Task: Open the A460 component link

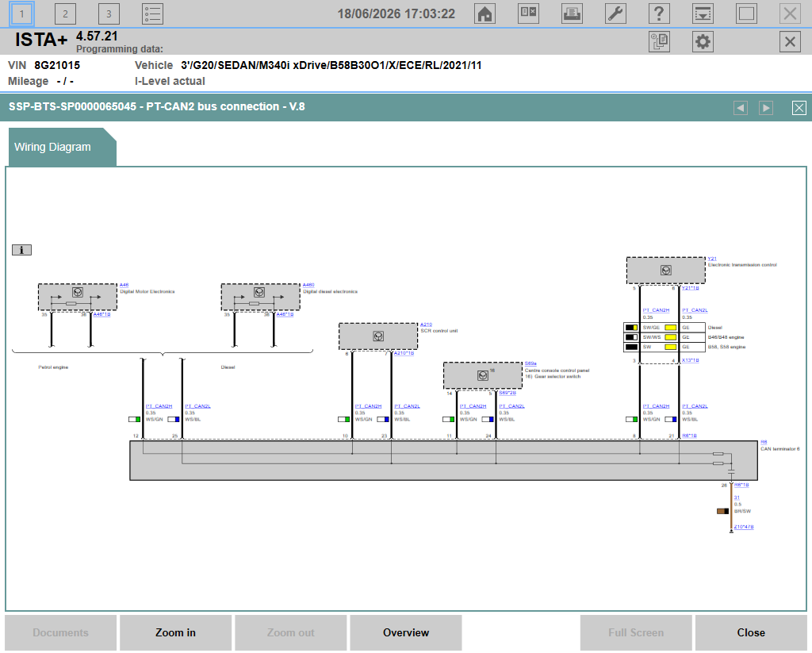Action: [308, 285]
